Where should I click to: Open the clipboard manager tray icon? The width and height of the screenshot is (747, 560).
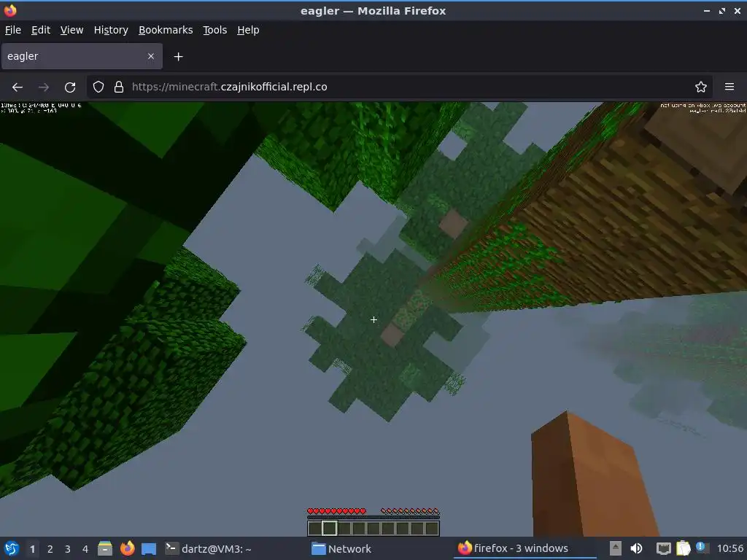[683, 548]
